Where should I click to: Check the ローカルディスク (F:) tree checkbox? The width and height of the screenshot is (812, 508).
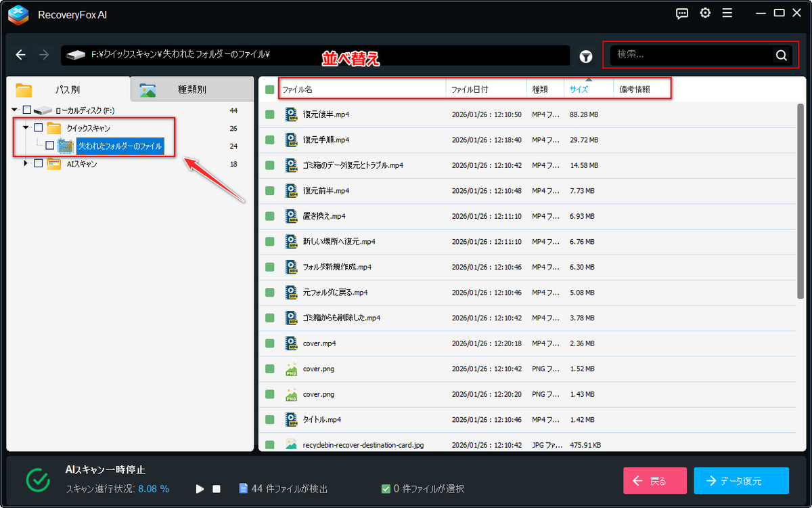coord(26,110)
